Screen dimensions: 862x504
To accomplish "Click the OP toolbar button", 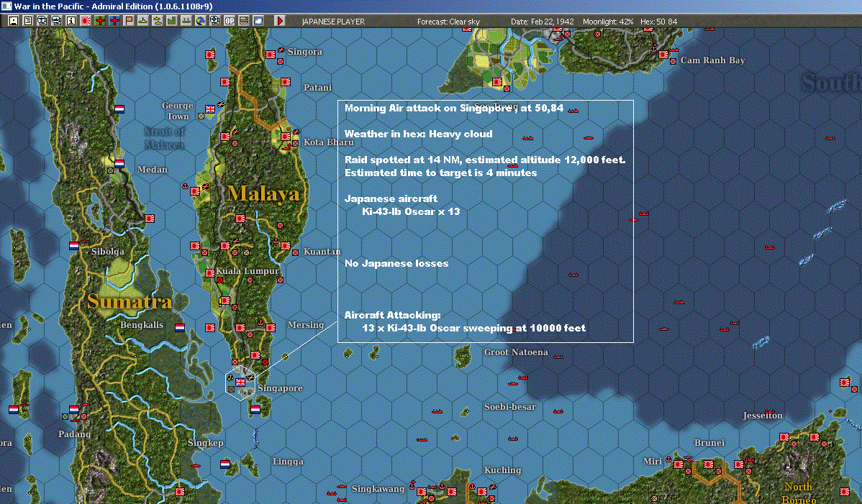I will [230, 21].
